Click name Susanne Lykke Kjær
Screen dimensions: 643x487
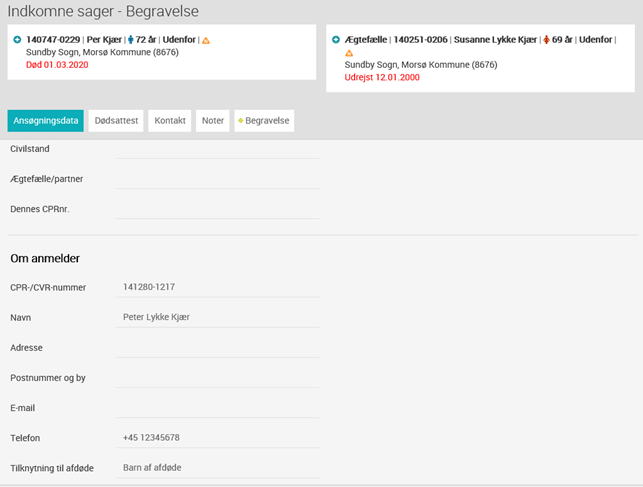495,40
